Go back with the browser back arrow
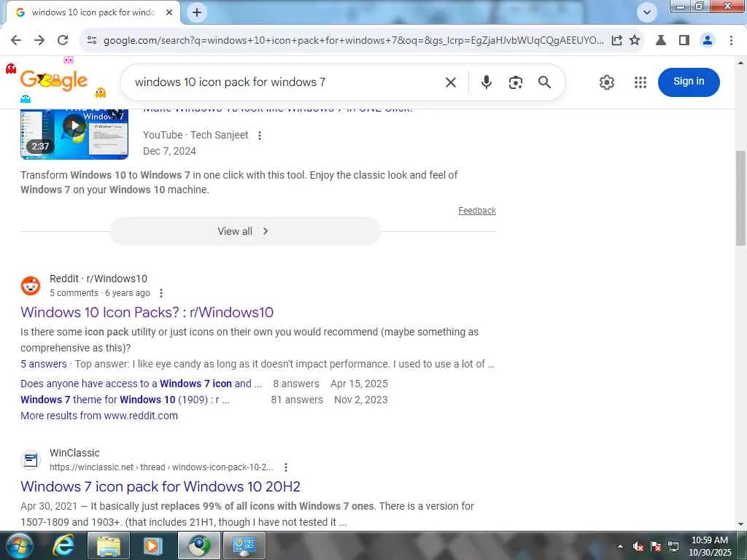747x560 pixels. 16,40
